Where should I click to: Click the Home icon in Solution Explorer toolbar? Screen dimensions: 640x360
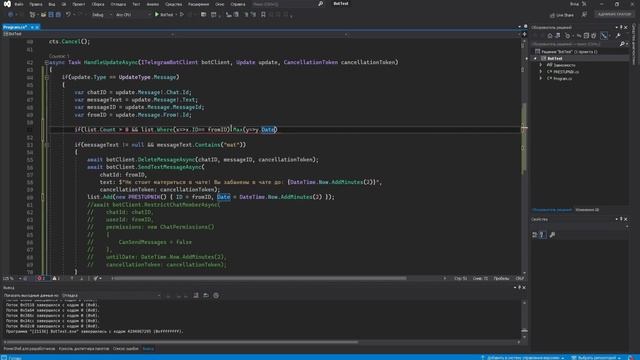point(550,36)
